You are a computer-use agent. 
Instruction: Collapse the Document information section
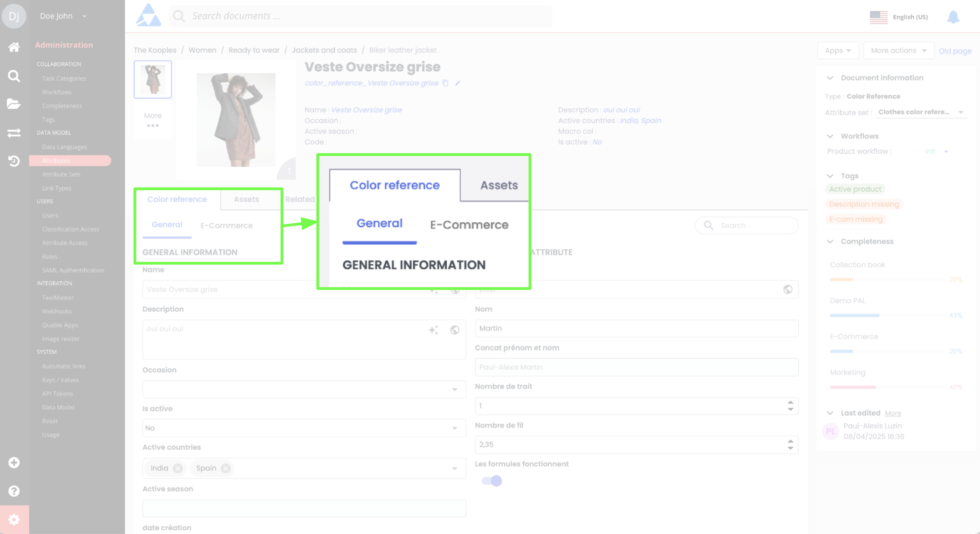click(830, 78)
